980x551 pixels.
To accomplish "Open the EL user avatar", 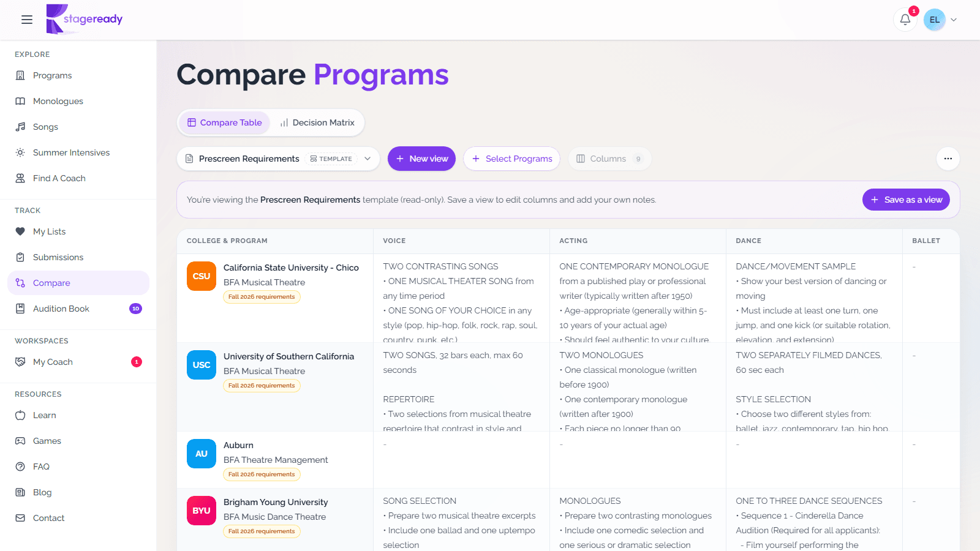I will click(x=935, y=20).
